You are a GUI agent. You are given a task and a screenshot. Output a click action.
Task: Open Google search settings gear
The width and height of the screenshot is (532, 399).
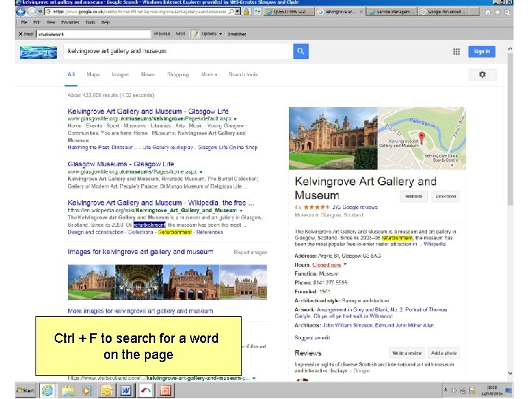482,75
